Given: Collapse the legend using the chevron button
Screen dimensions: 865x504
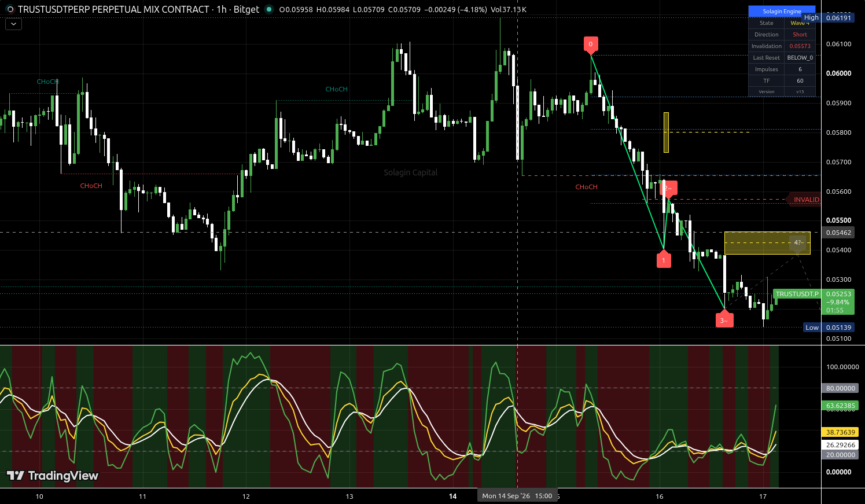Looking at the screenshot, I should pyautogui.click(x=13, y=24).
